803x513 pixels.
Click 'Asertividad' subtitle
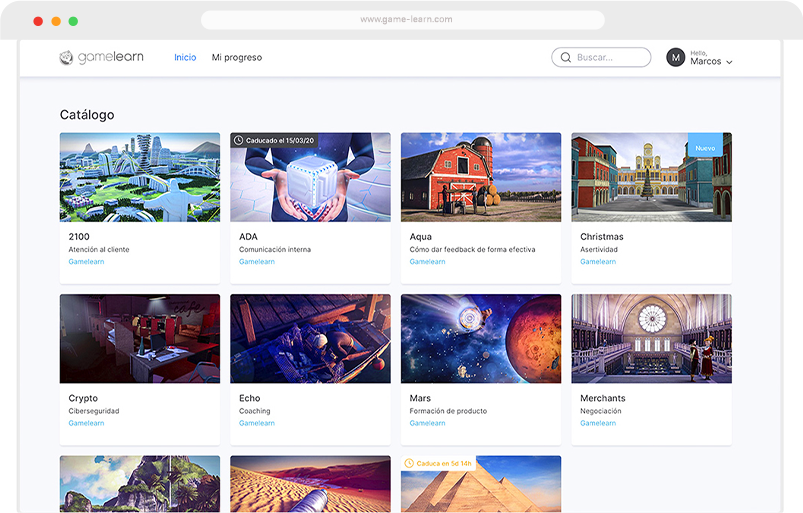tap(599, 249)
